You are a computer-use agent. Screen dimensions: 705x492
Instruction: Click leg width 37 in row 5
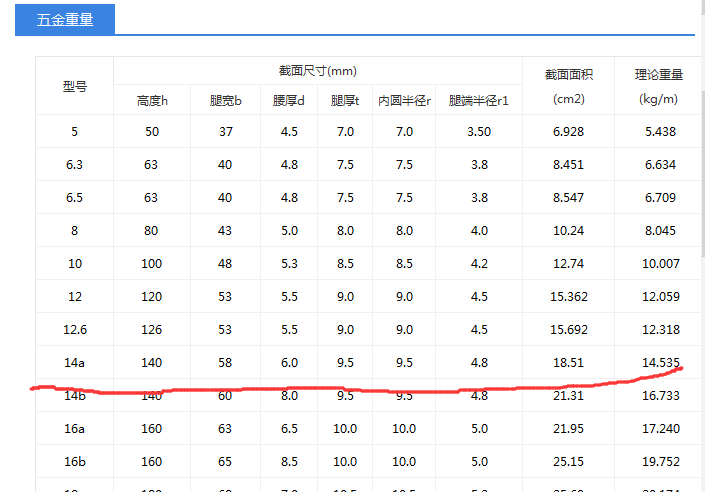click(x=226, y=132)
